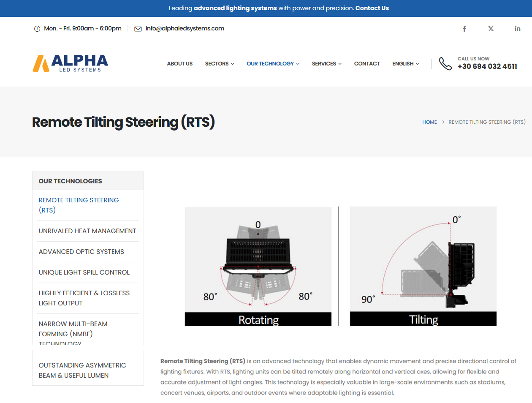Click the Alpha LED Systems logo
The height and width of the screenshot is (403, 532).
71,63
